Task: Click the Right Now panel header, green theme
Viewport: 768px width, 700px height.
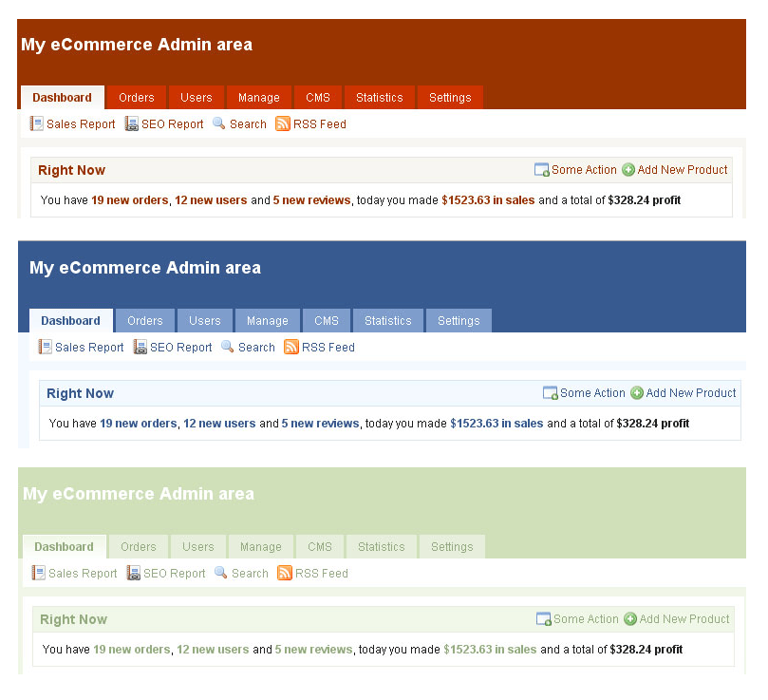Action: click(x=73, y=619)
